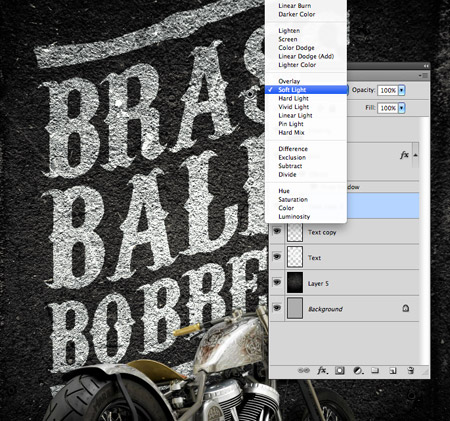This screenshot has height=421, width=450.
Task: Select Vivid Light blend mode
Action: tap(294, 107)
